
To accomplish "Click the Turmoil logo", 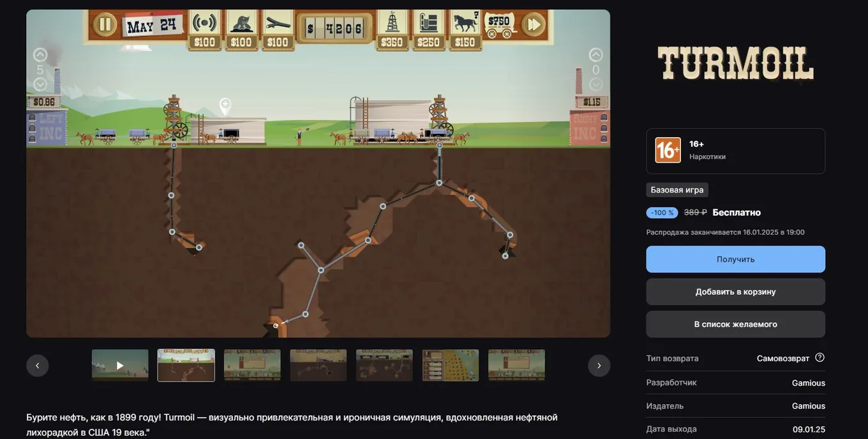I will [x=736, y=64].
